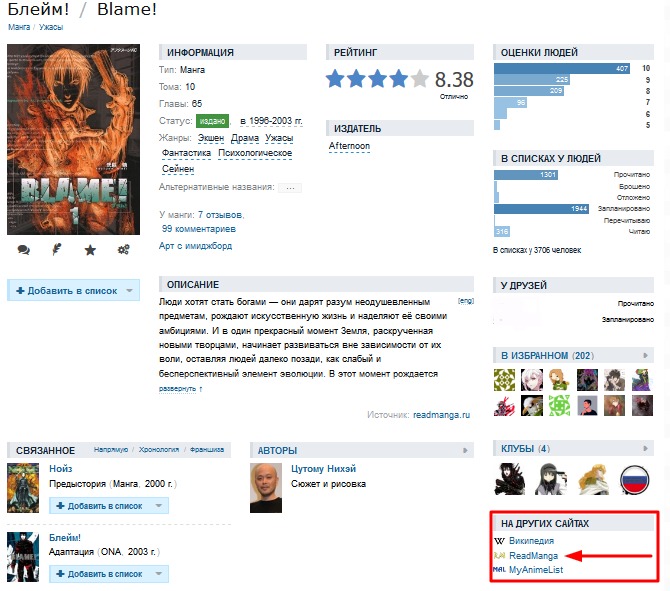This screenshot has width=670, height=591.
Task: Expand the description with the развернуть link
Action: (x=180, y=389)
